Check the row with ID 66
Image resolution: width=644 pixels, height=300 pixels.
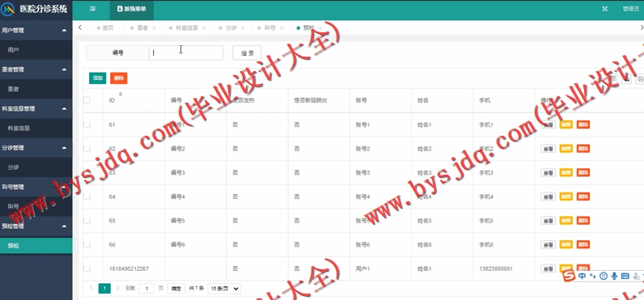click(87, 244)
